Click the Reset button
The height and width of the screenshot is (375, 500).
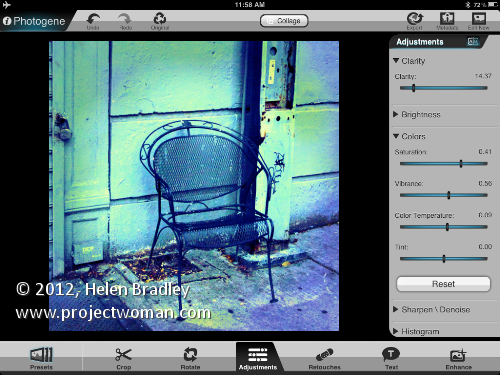443,284
